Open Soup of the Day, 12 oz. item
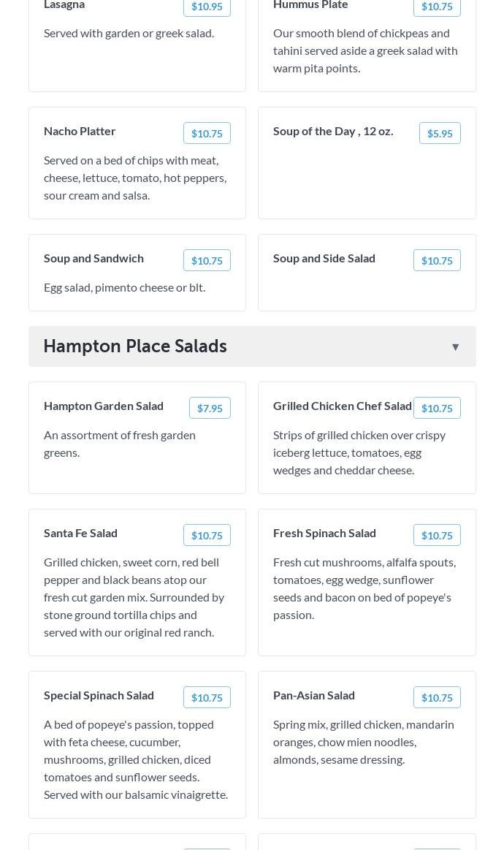 click(x=333, y=131)
